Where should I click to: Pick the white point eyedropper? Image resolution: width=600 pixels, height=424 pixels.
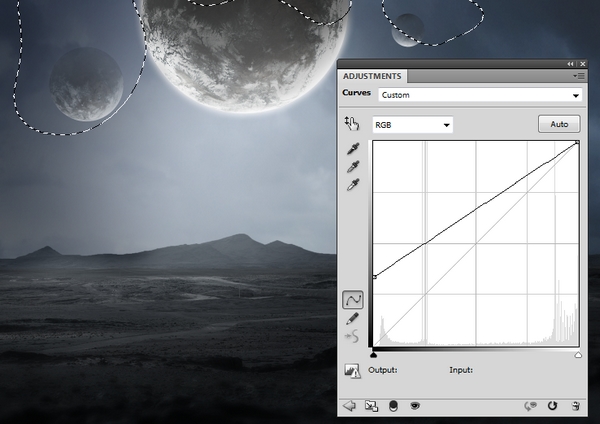(353, 185)
